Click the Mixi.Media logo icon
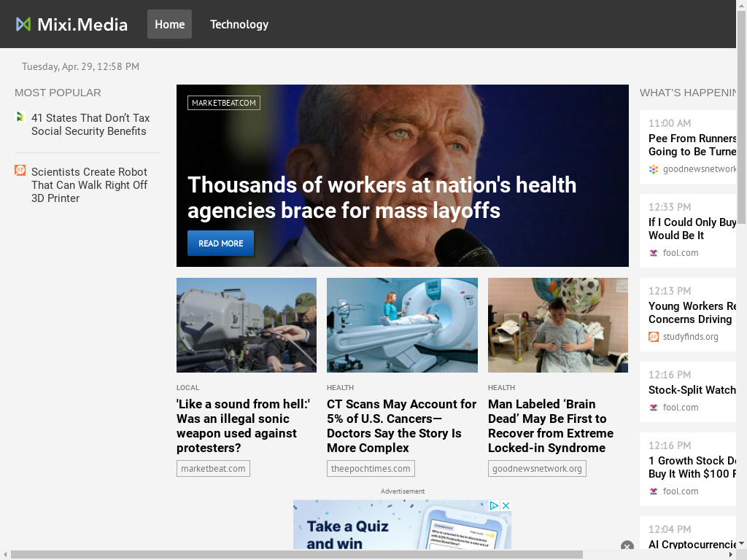The image size is (747, 560). coord(23,24)
